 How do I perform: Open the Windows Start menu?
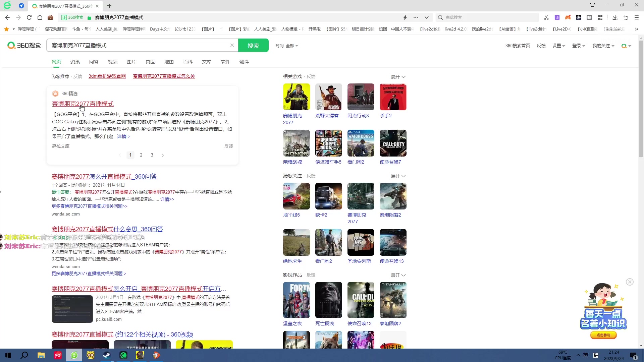tap(8, 355)
